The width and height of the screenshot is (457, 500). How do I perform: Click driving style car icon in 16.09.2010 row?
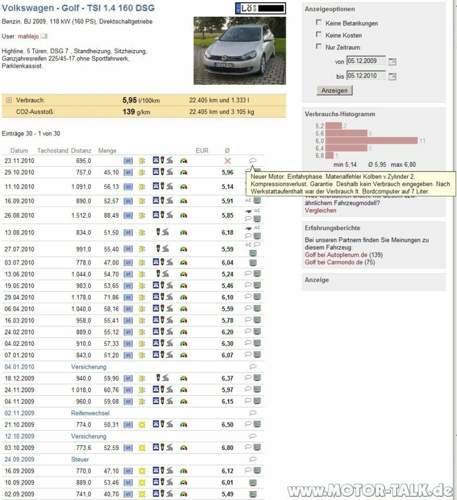click(x=183, y=201)
